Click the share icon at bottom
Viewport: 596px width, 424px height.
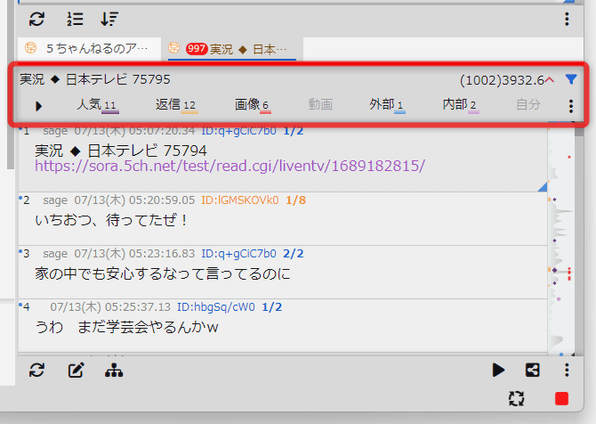(532, 370)
